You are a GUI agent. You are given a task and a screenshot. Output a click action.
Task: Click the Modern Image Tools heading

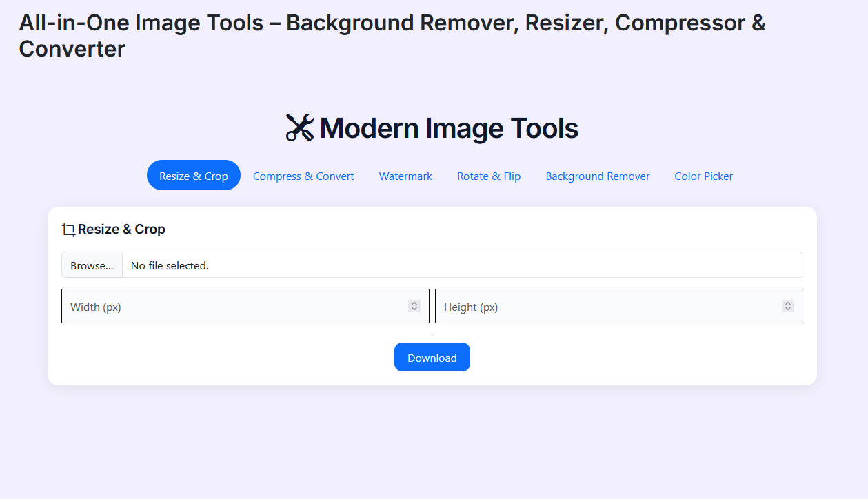coord(448,129)
